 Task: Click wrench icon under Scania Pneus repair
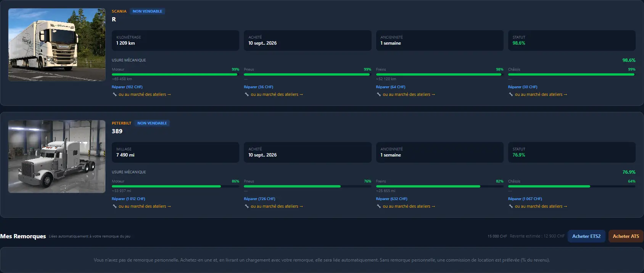point(247,94)
